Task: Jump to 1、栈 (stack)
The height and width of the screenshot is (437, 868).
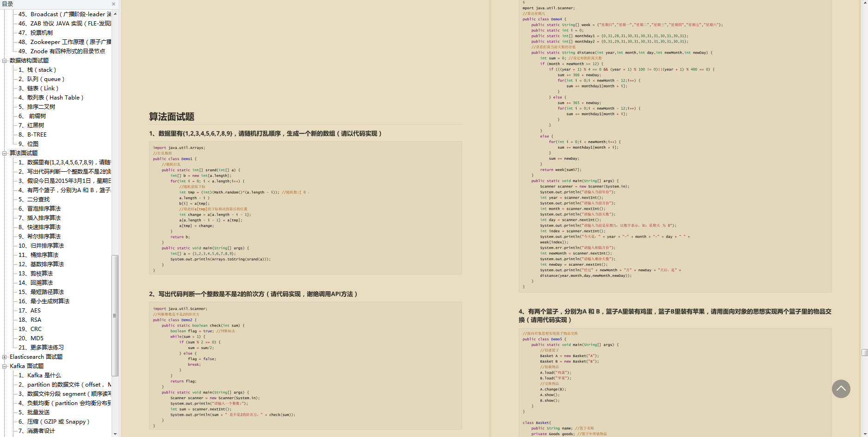Action: [x=37, y=70]
